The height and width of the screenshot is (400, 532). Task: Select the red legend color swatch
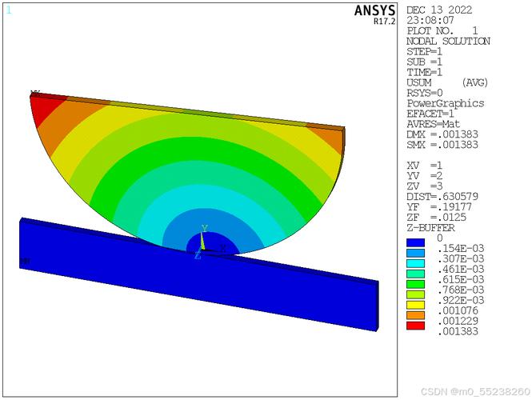415,326
